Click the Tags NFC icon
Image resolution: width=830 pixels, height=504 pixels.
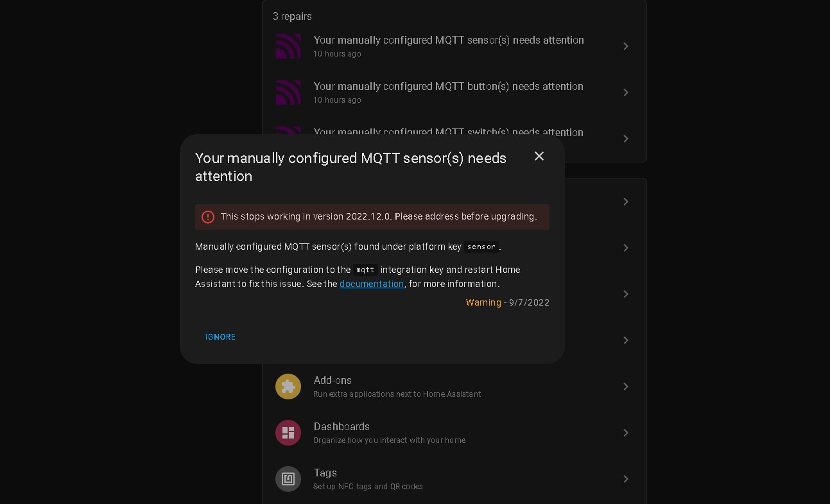(288, 479)
